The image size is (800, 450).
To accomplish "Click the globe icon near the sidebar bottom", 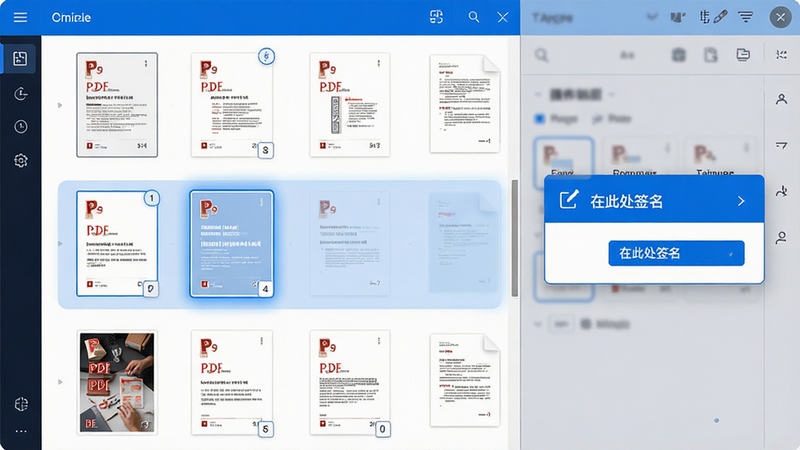I will [x=21, y=404].
